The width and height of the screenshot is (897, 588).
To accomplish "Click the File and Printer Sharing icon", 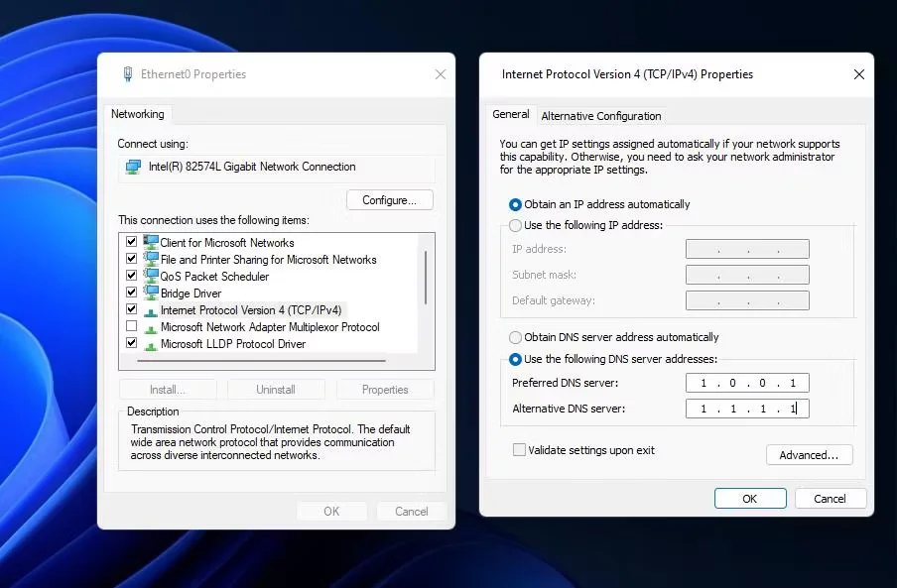I will pos(150,259).
